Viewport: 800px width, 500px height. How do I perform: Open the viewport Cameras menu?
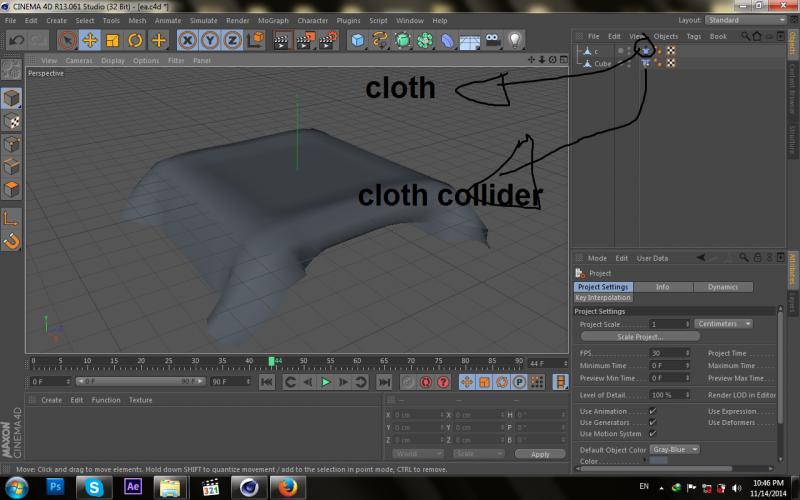click(x=79, y=60)
